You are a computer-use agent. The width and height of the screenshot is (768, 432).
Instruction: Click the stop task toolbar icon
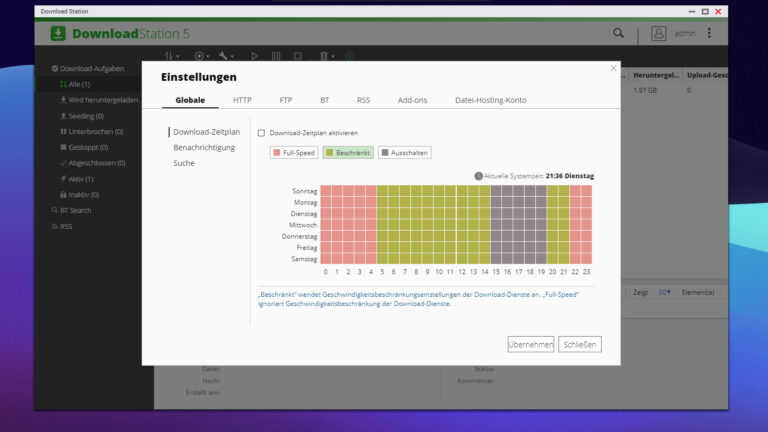298,56
